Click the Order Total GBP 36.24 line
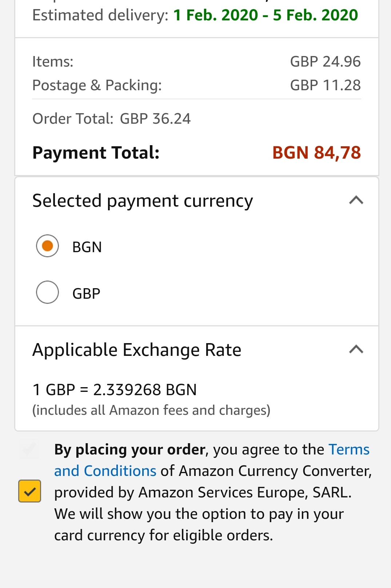391x588 pixels. click(x=111, y=119)
